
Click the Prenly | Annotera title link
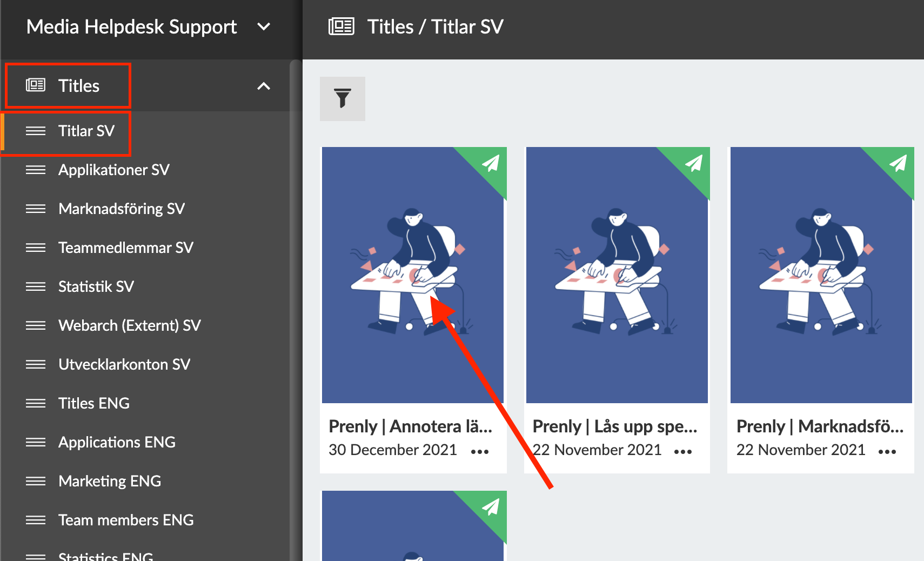coord(410,426)
